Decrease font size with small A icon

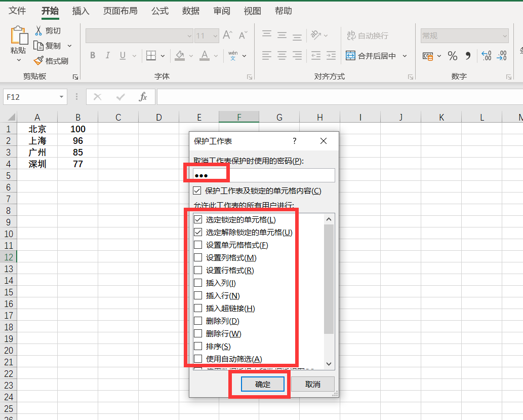243,35
